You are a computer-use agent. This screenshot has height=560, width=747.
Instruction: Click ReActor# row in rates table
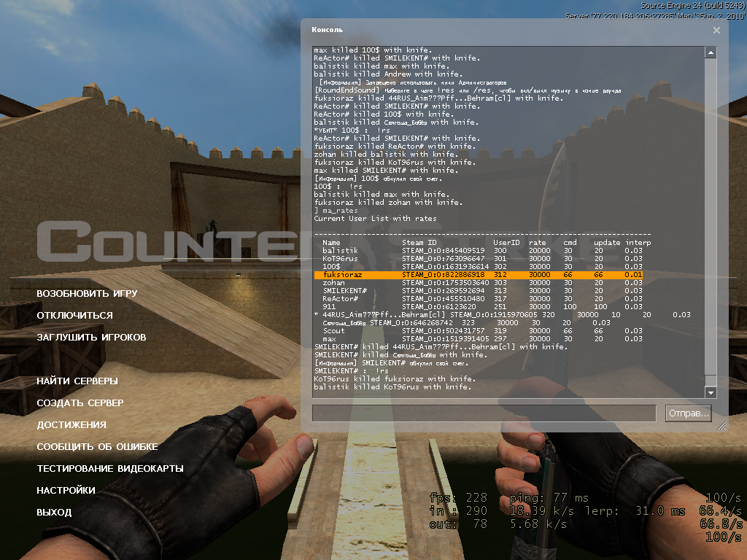(482, 299)
